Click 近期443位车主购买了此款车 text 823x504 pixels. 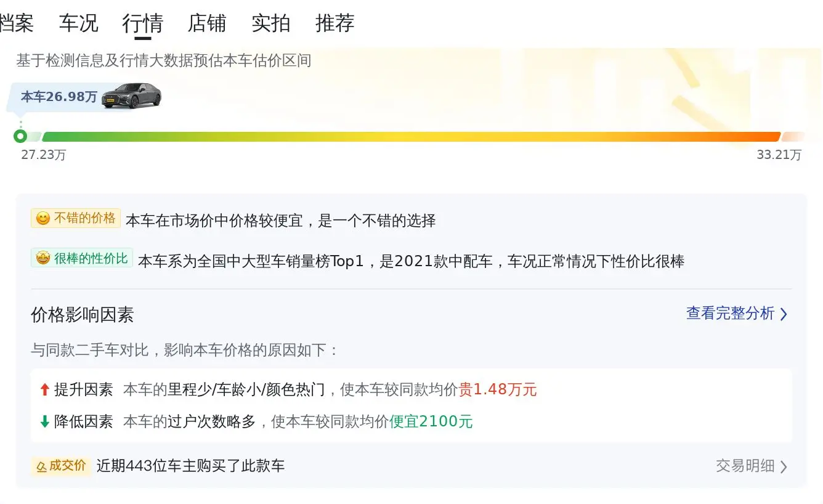click(190, 466)
